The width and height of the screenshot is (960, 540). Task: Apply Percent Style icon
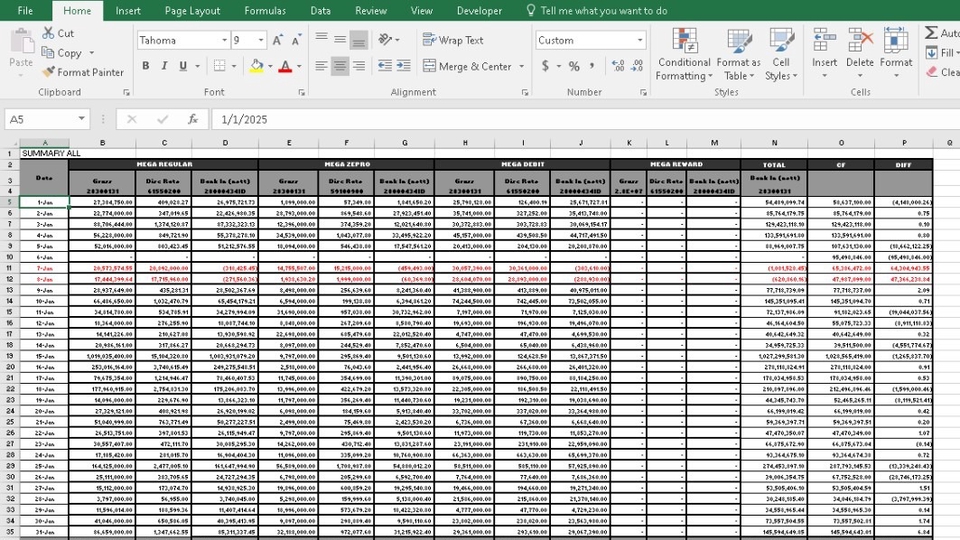pyautogui.click(x=574, y=66)
